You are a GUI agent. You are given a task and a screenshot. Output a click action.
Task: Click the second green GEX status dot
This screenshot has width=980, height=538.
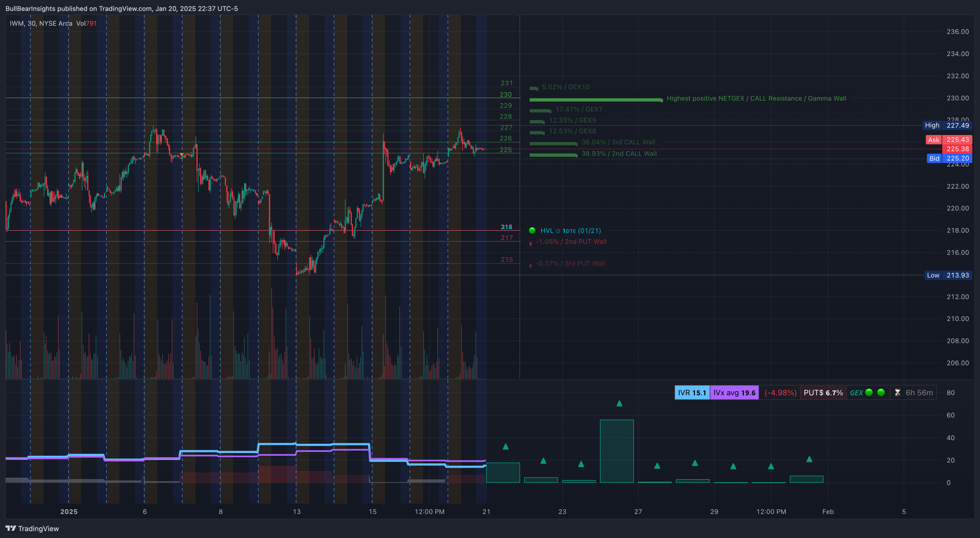click(x=881, y=392)
